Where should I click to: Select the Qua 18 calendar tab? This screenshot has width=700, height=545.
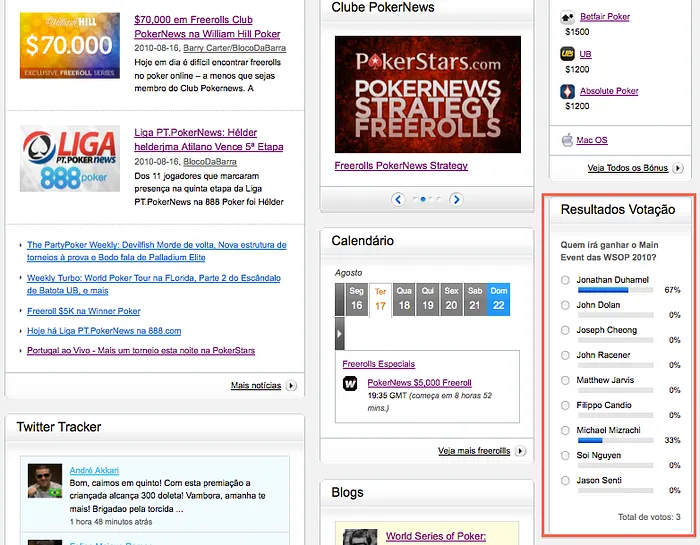(x=404, y=299)
